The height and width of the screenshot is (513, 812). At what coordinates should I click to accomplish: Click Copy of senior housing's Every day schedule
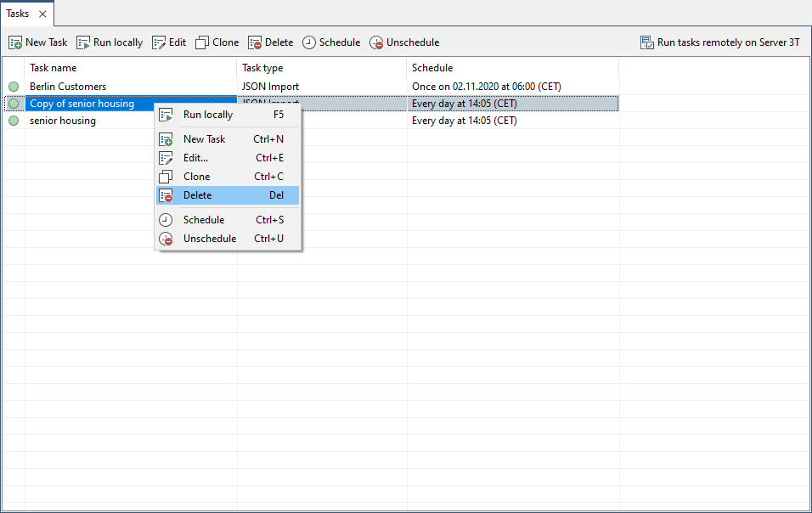(x=465, y=104)
